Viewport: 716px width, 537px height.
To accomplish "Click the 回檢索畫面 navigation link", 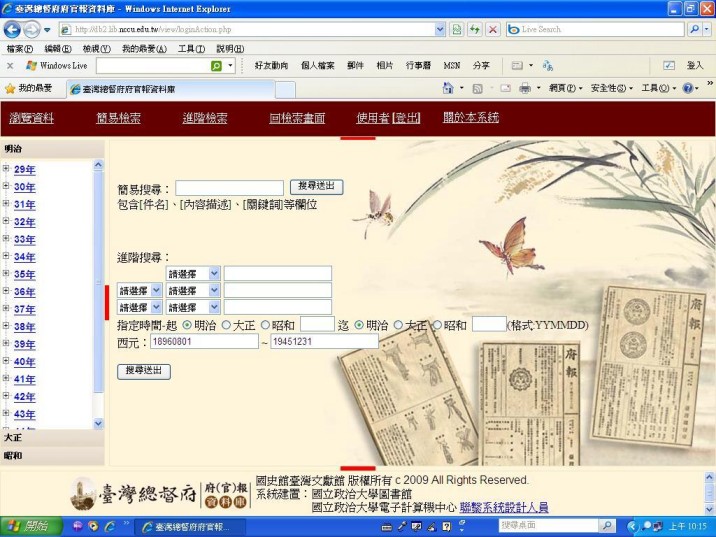I will 297,118.
